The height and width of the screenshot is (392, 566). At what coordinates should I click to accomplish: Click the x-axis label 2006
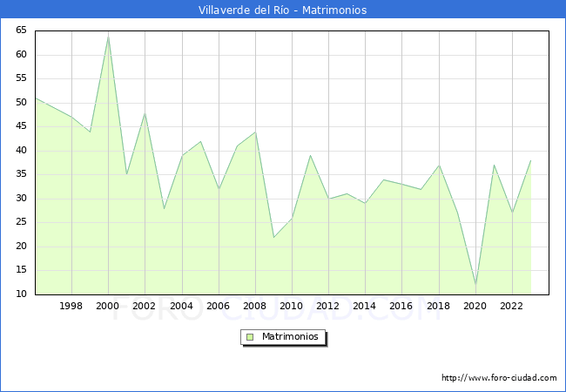coord(218,306)
